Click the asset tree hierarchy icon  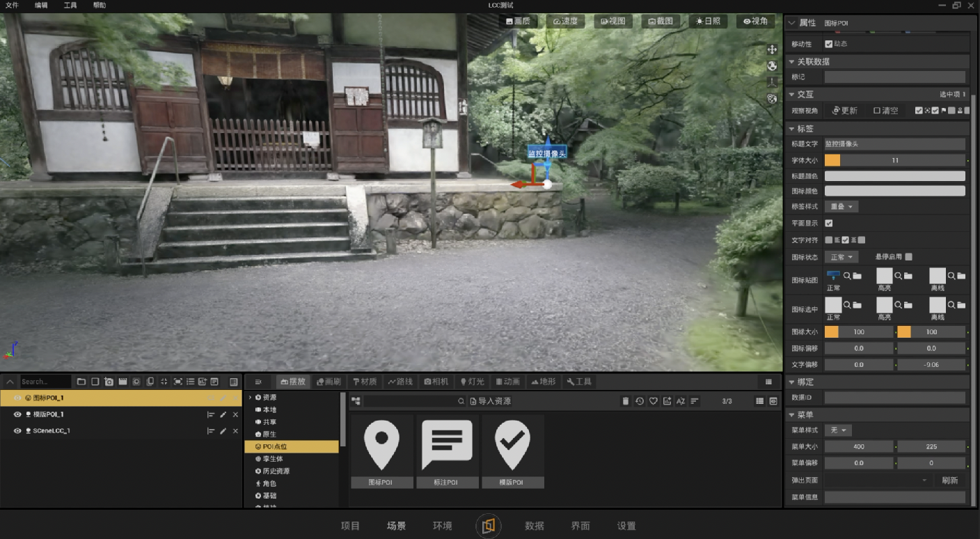356,401
